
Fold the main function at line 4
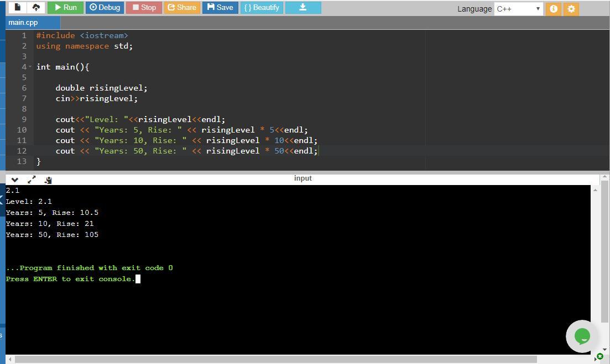point(30,67)
